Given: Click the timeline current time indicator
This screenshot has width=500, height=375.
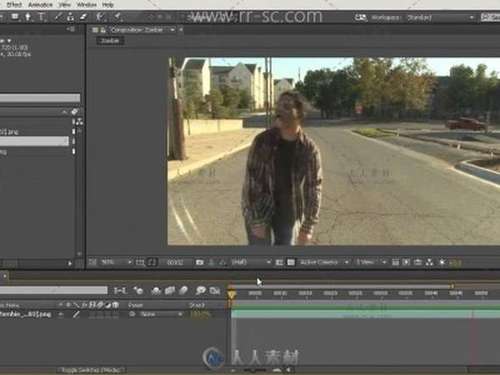Looking at the screenshot, I should click(231, 295).
